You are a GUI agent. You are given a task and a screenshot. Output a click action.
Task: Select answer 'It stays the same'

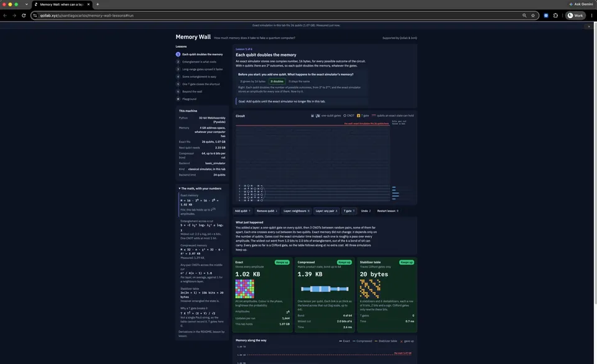tap(299, 81)
